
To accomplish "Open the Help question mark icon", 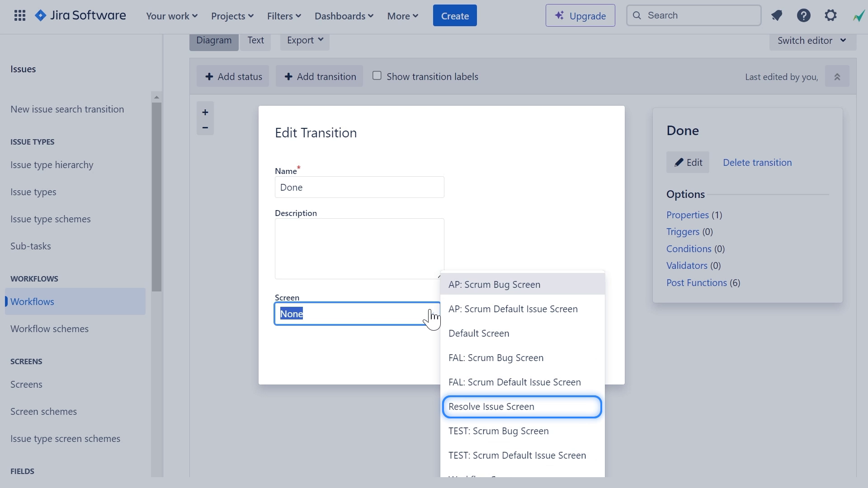I will [804, 15].
